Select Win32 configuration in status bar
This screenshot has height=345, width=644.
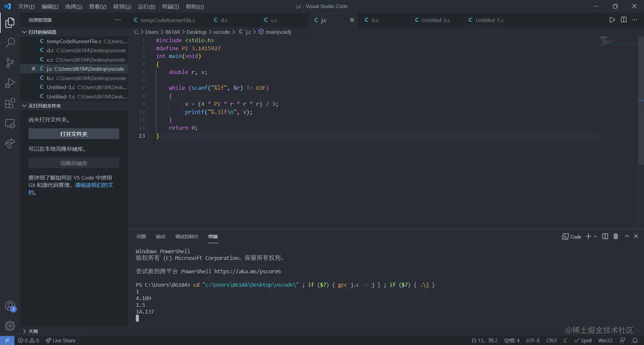click(x=605, y=340)
